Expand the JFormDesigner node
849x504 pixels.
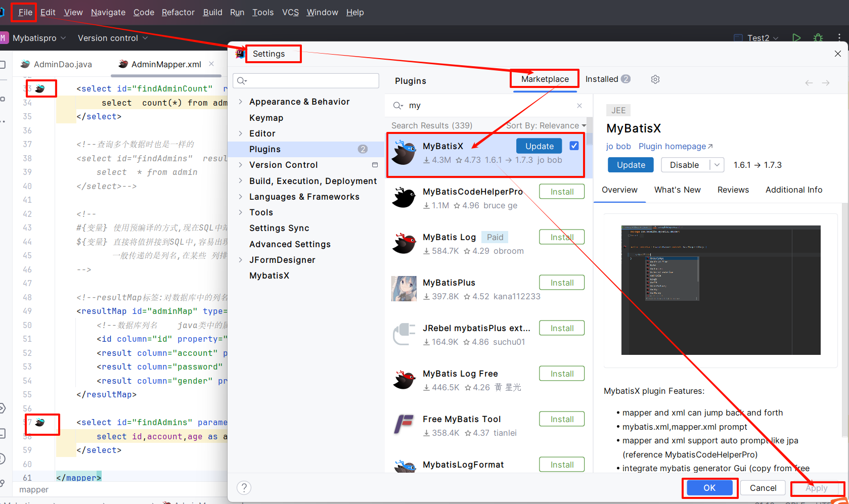click(x=240, y=260)
